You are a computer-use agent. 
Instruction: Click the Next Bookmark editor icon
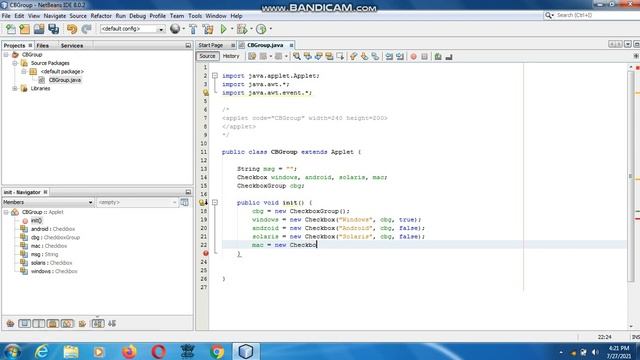(x=364, y=56)
